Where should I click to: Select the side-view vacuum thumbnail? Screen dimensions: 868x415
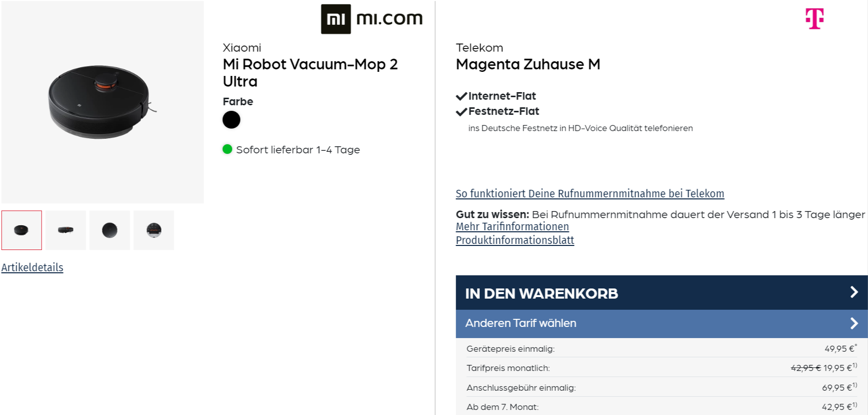coord(65,230)
